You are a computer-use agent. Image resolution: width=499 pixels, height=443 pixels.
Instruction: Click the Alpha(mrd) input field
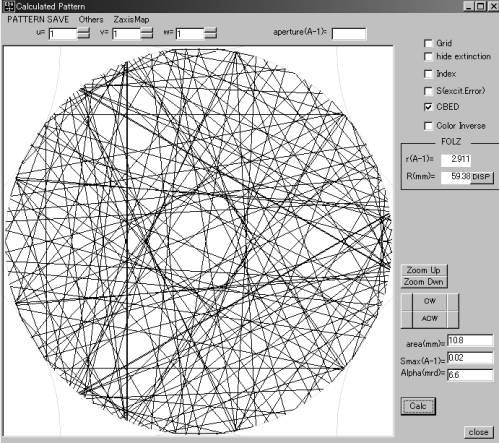click(470, 375)
